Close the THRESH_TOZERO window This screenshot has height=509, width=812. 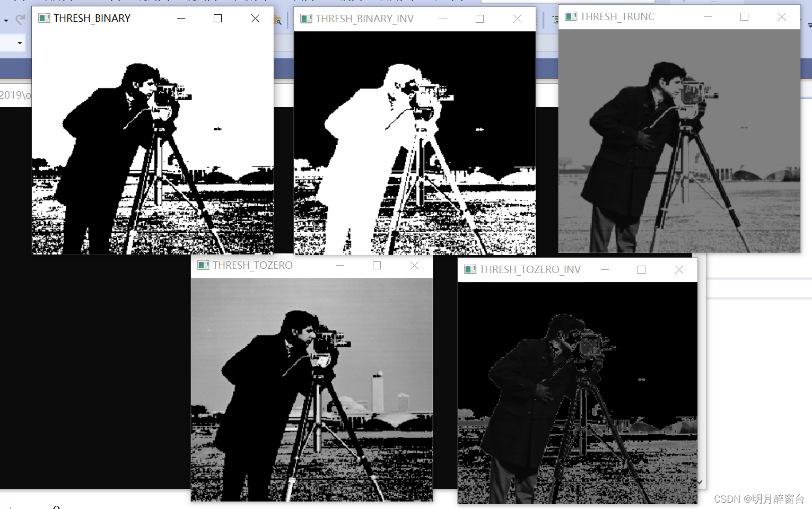[414, 265]
